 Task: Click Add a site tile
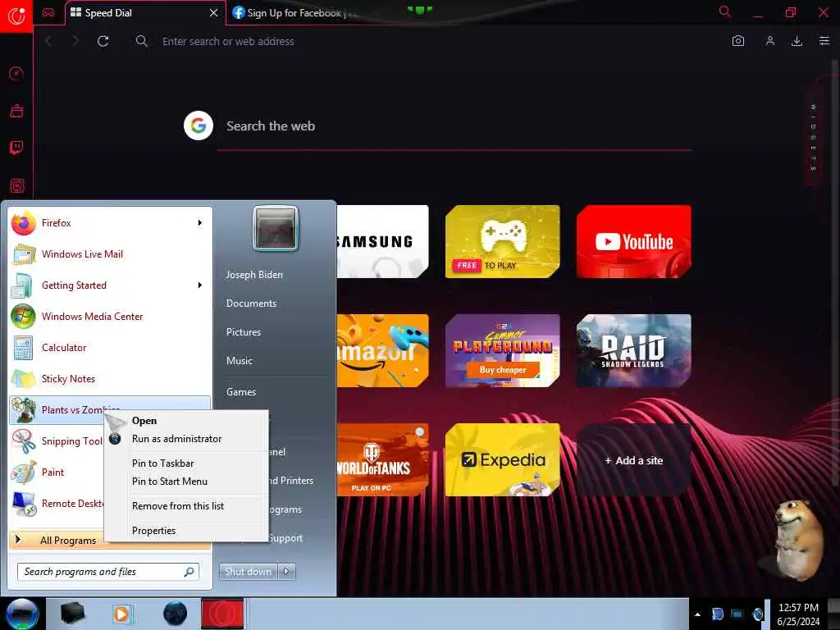click(634, 460)
